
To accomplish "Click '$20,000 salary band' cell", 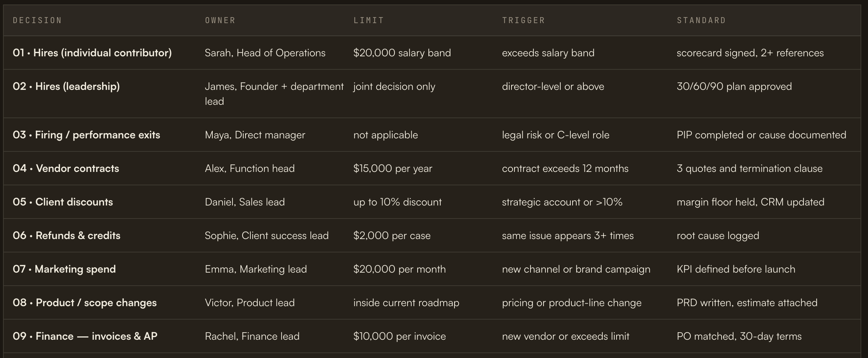I will (x=402, y=53).
